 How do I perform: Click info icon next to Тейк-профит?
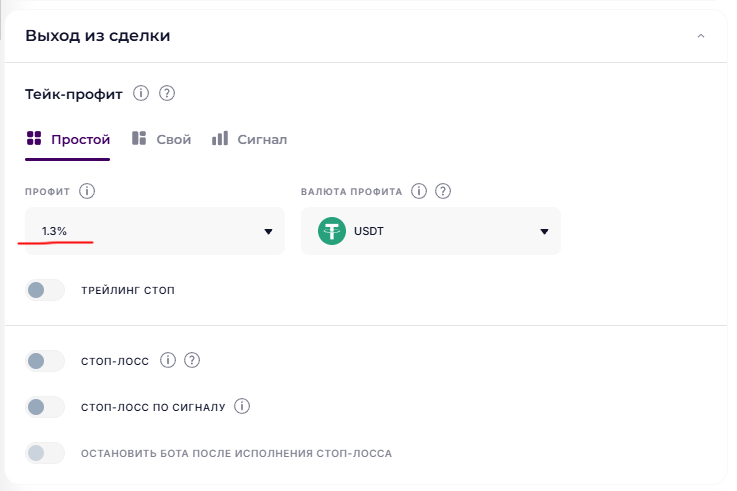(141, 93)
